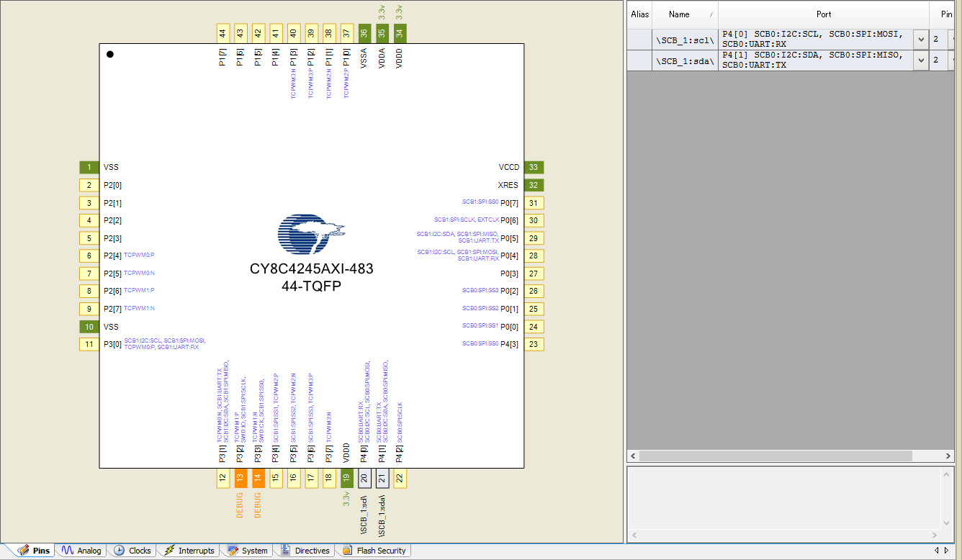Select pin 32 XRES
Viewport: 962px width, 560px height.
pyautogui.click(x=534, y=185)
